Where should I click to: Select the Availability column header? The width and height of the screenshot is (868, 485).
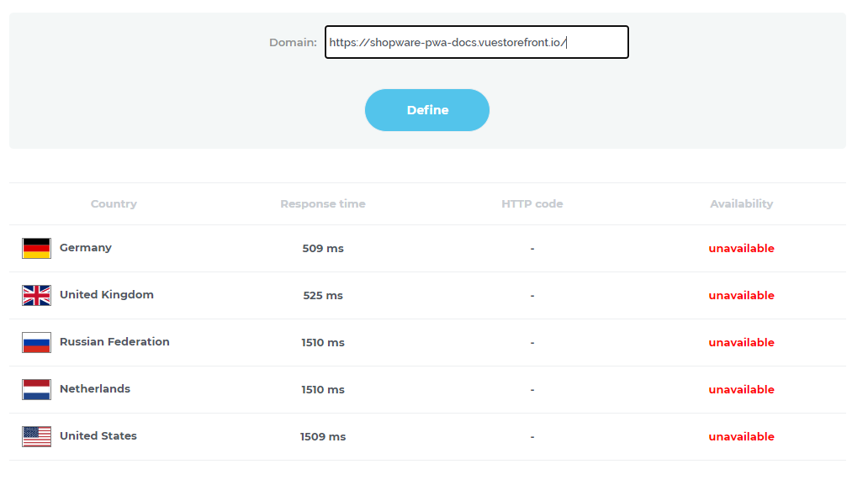[741, 203]
